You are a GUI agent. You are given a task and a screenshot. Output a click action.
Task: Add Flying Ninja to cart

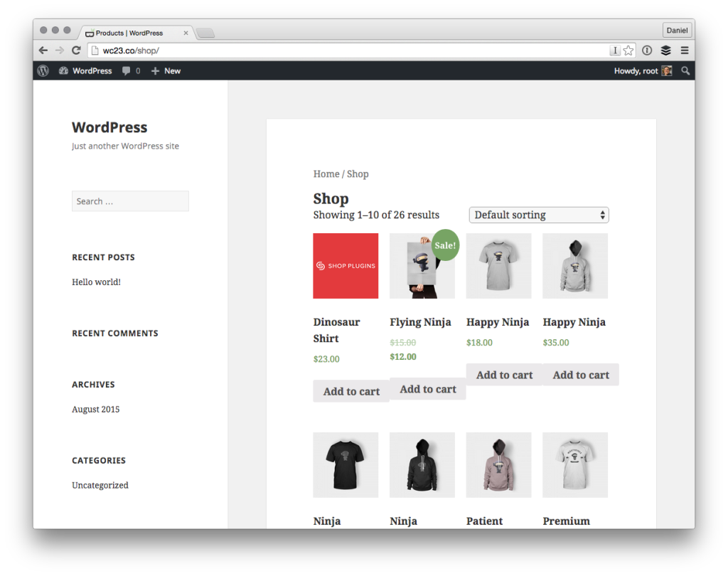click(x=427, y=389)
